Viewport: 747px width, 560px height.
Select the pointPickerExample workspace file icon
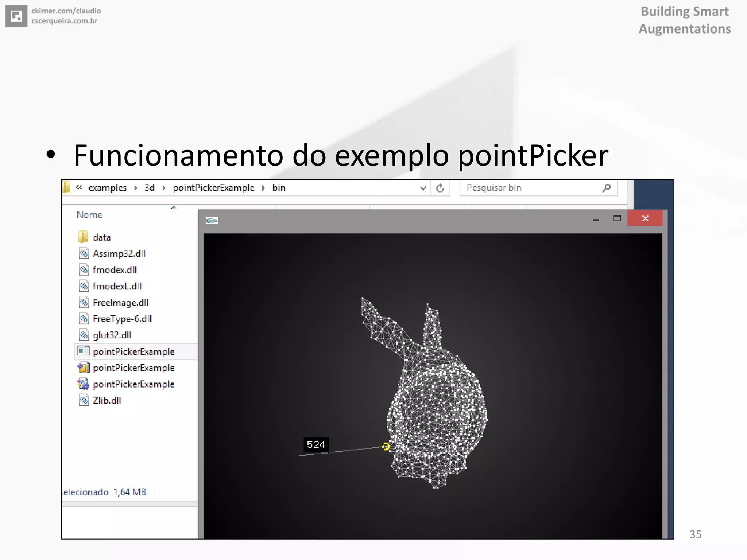pyautogui.click(x=84, y=384)
